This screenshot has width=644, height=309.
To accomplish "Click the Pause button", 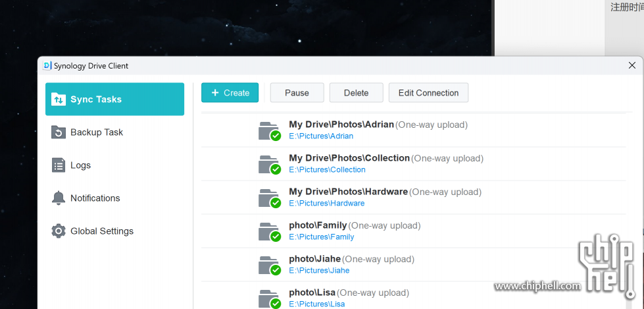I will coord(297,93).
